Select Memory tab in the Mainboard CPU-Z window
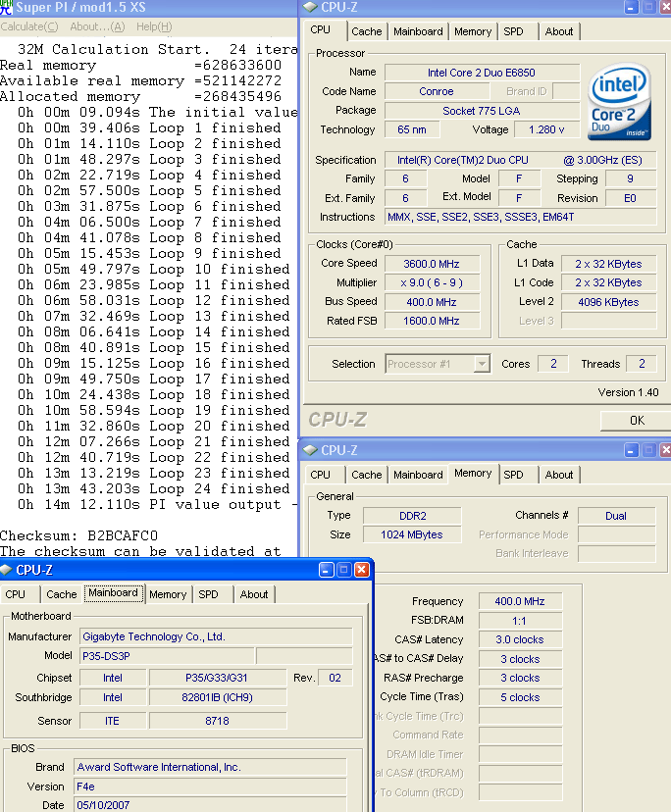Screen dimensions: 671x812 (168, 594)
